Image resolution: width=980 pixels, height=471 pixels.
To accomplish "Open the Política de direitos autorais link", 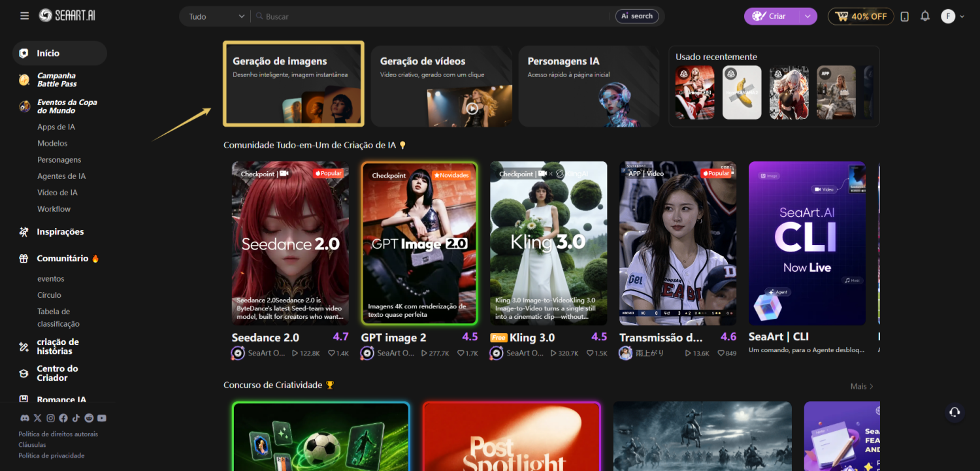I will pyautogui.click(x=58, y=434).
